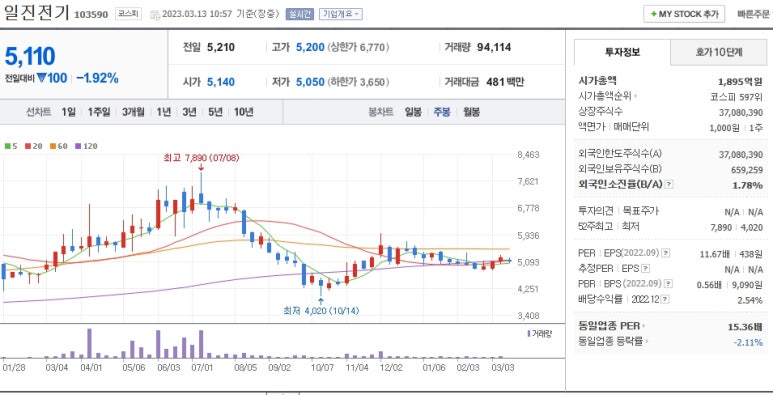773x395 pixels.
Task: Toggle the 실시간 real-time button
Action: click(x=300, y=14)
